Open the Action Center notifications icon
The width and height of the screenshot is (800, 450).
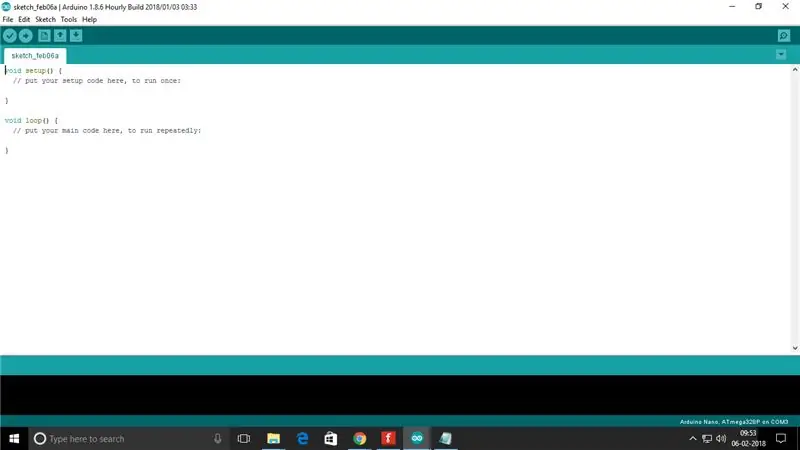(x=781, y=438)
